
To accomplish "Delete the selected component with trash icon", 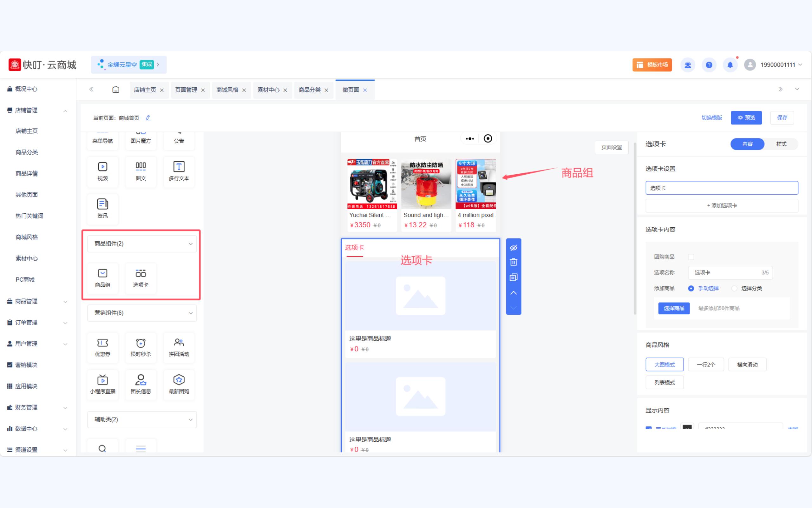I will [x=514, y=262].
